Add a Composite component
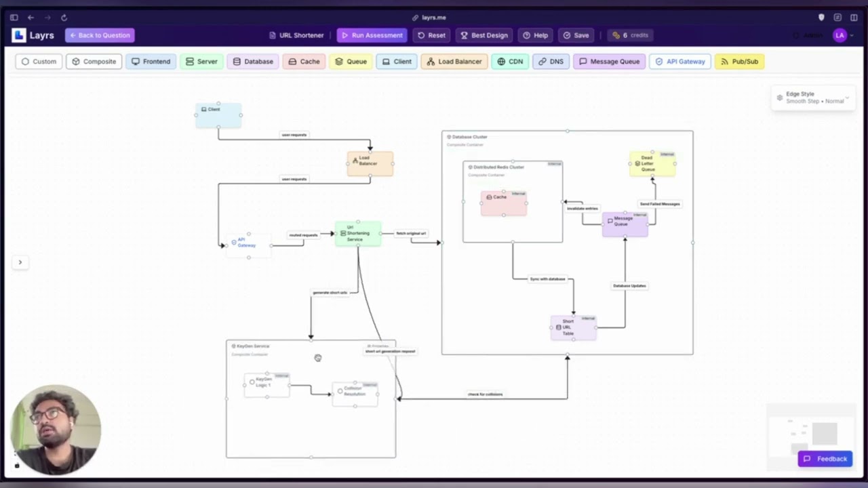868x488 pixels. click(x=94, y=62)
